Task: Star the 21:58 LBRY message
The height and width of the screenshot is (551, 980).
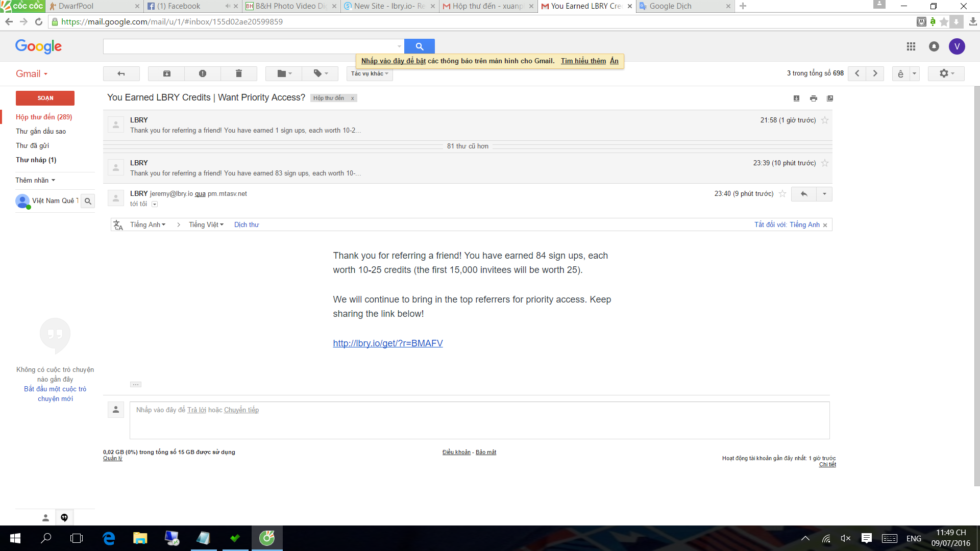Action: [x=825, y=120]
